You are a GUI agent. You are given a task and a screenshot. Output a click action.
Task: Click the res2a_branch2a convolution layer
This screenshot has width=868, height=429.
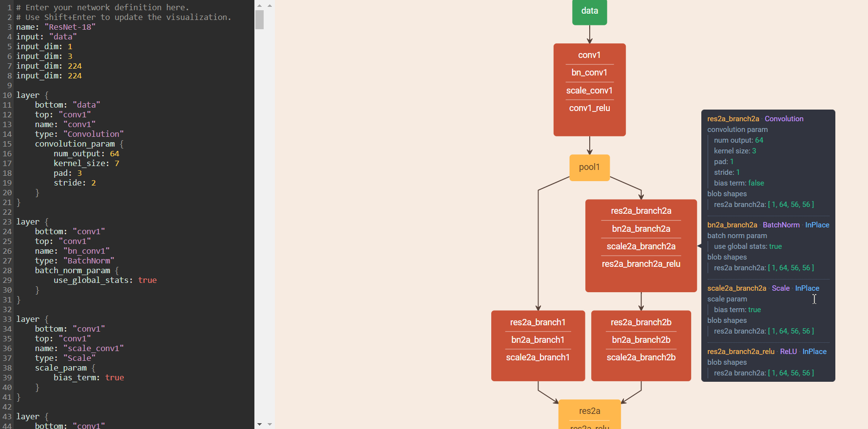point(641,211)
